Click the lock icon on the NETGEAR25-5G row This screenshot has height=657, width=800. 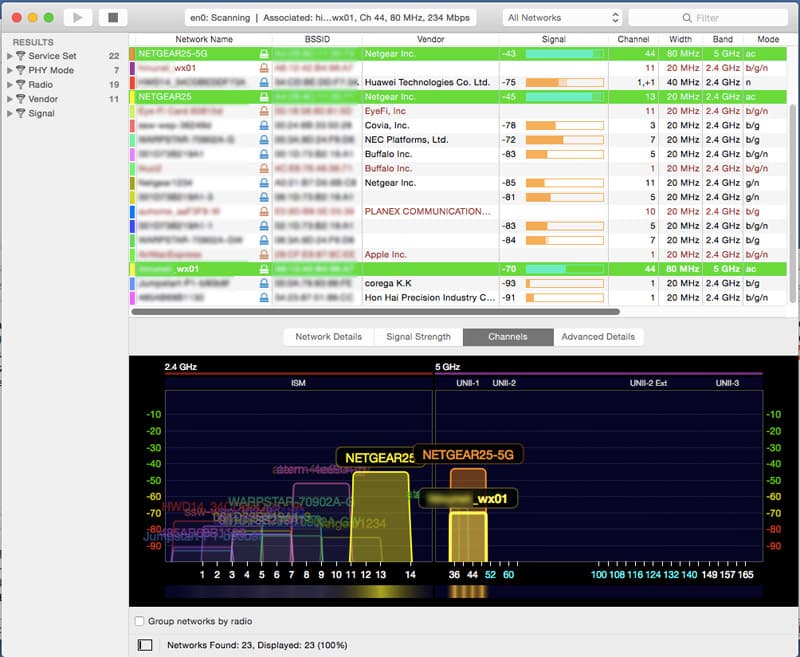tap(263, 53)
